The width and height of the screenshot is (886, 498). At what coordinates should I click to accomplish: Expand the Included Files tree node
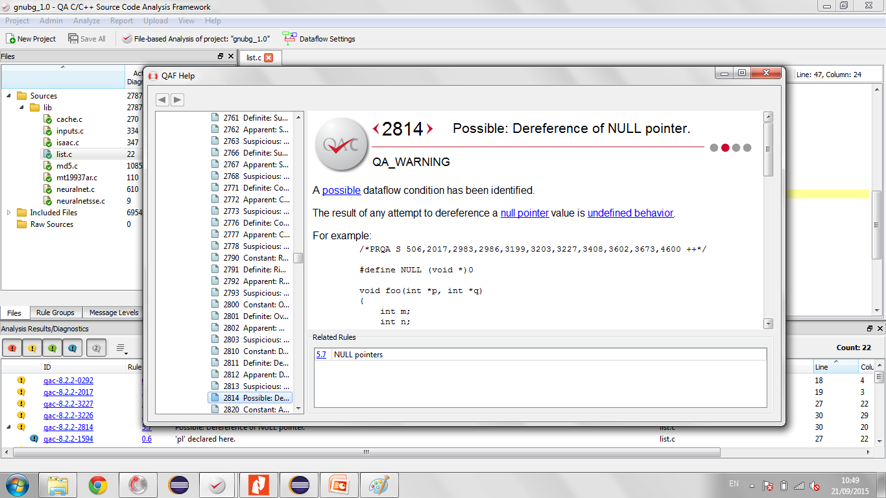click(x=9, y=213)
